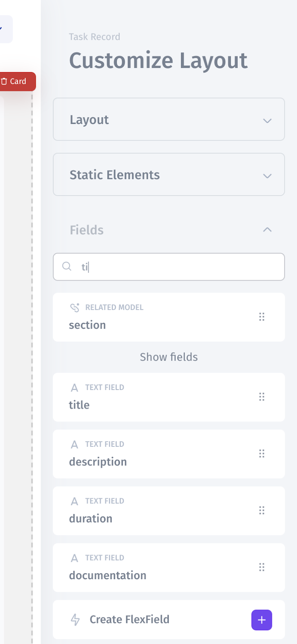Collapse the Fields section chevron
This screenshot has height=644, width=297.
click(267, 230)
